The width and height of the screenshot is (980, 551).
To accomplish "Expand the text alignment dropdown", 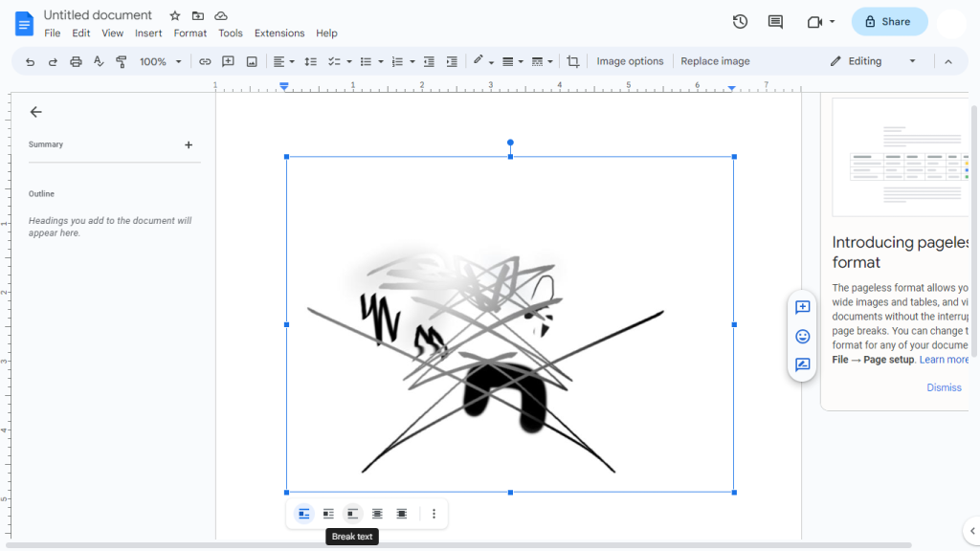I will 284,61.
